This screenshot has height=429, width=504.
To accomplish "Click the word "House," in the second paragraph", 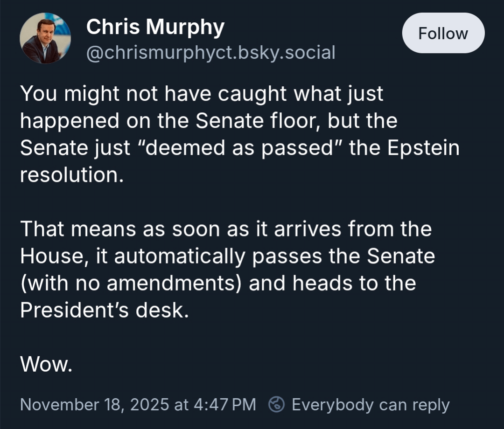I will coord(55,256).
